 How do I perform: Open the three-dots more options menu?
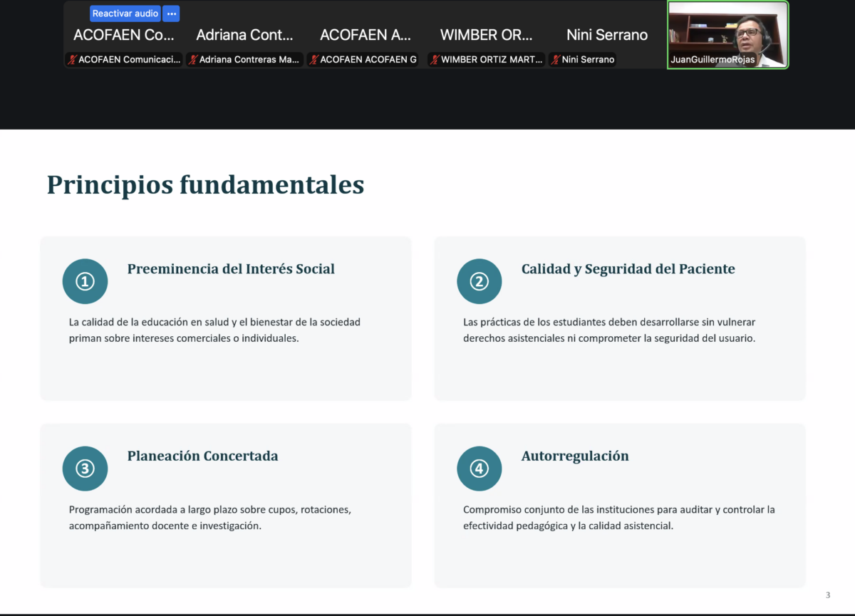[171, 14]
